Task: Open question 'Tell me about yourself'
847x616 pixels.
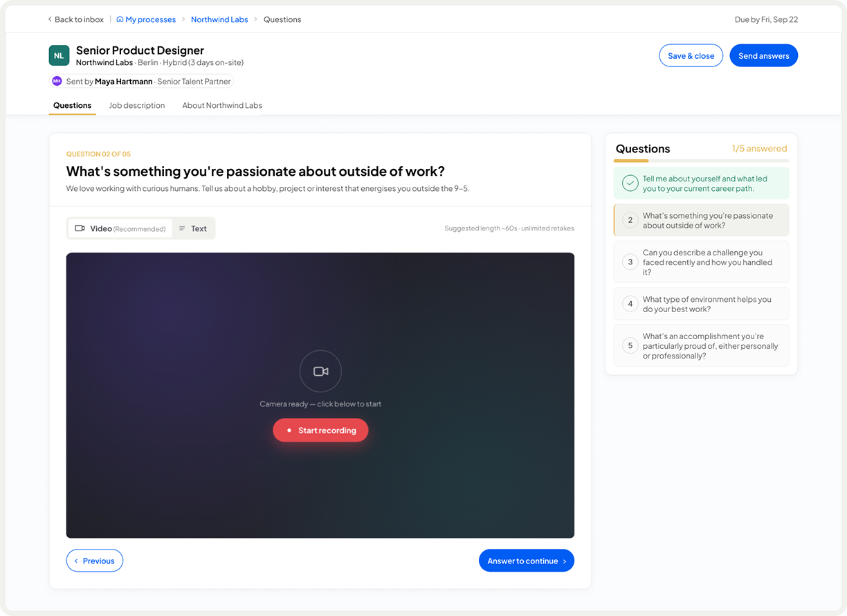Action: (x=701, y=183)
